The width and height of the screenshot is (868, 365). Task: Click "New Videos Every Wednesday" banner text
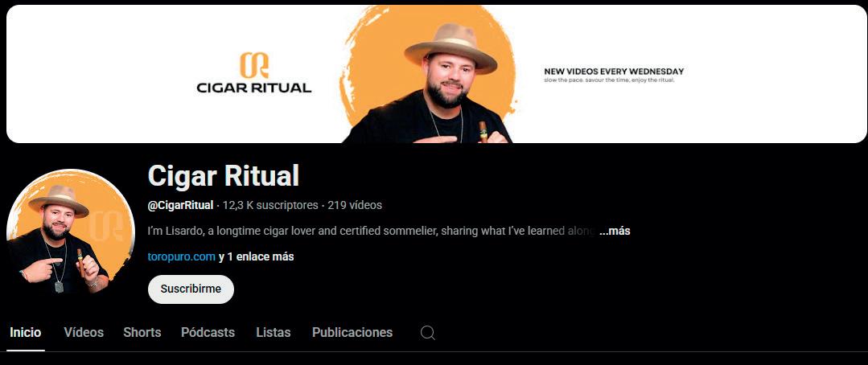click(x=614, y=72)
